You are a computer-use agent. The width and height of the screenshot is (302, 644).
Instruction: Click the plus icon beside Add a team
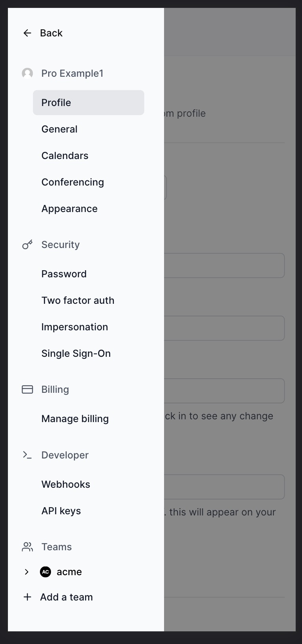tap(27, 597)
